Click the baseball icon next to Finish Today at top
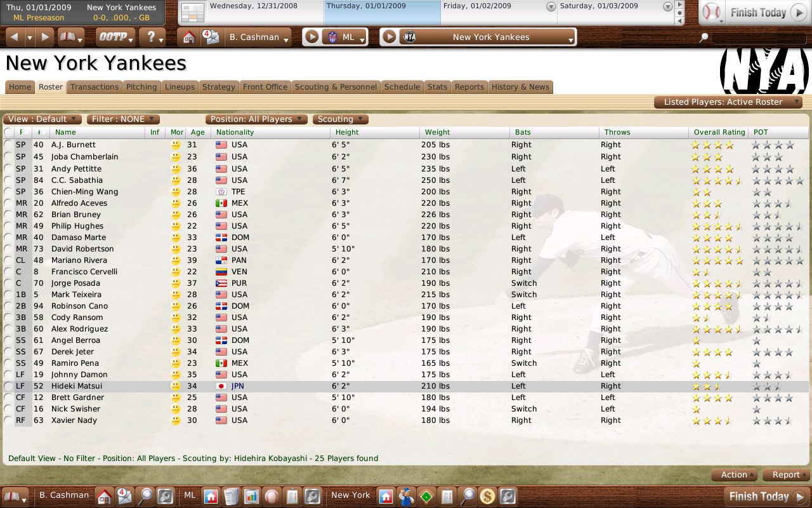The image size is (812, 508). click(x=712, y=13)
